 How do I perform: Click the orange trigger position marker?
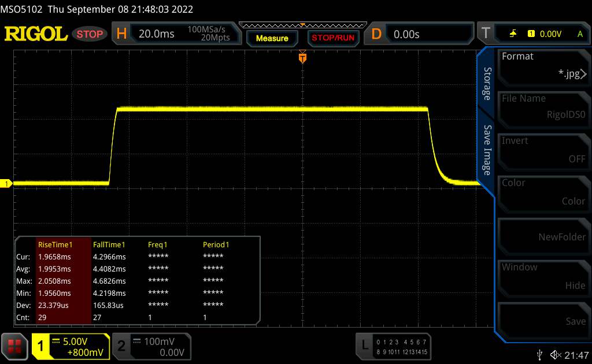click(302, 58)
